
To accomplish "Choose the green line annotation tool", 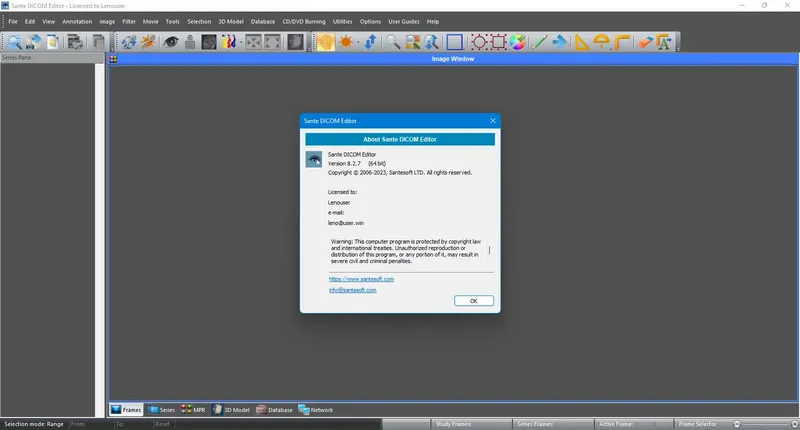I will pyautogui.click(x=539, y=42).
